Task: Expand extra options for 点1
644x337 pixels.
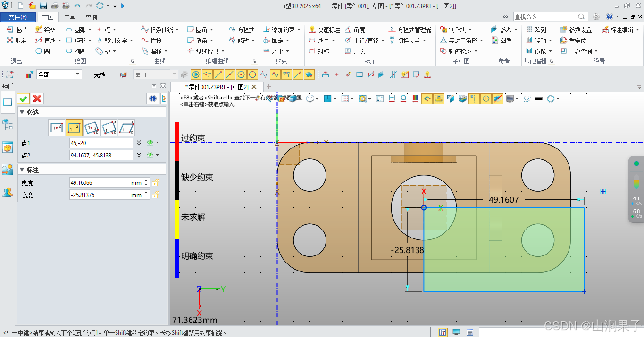Action: (x=139, y=143)
